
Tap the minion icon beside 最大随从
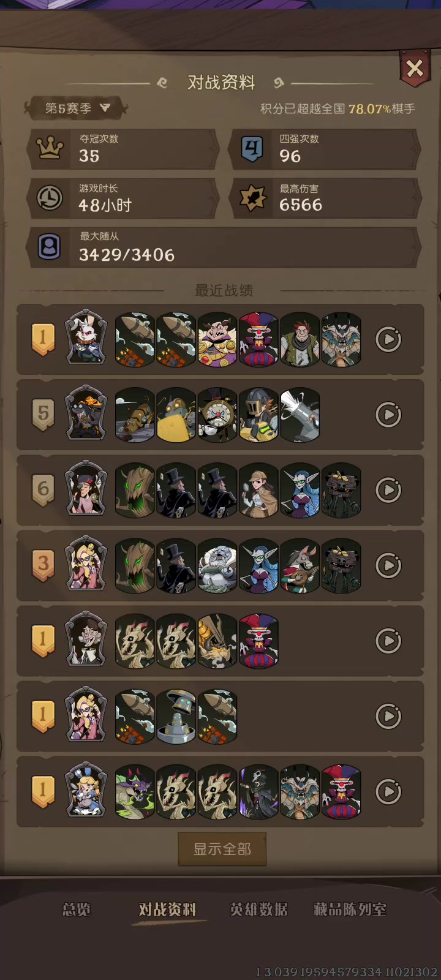(50, 247)
